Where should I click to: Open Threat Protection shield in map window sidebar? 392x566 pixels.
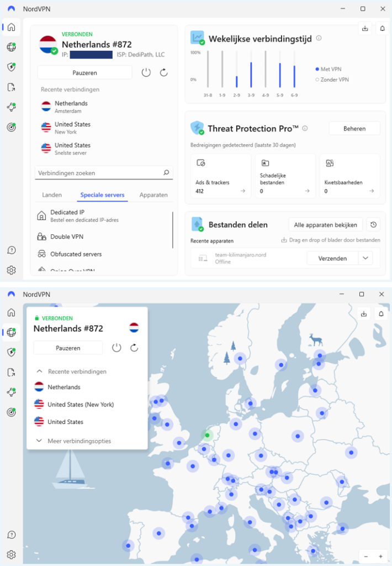(12, 352)
